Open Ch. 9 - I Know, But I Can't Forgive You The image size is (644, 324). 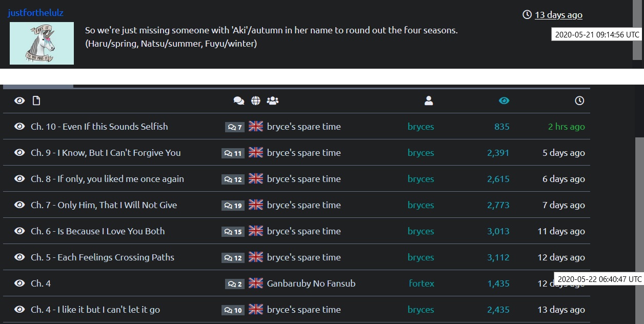pyautogui.click(x=106, y=153)
